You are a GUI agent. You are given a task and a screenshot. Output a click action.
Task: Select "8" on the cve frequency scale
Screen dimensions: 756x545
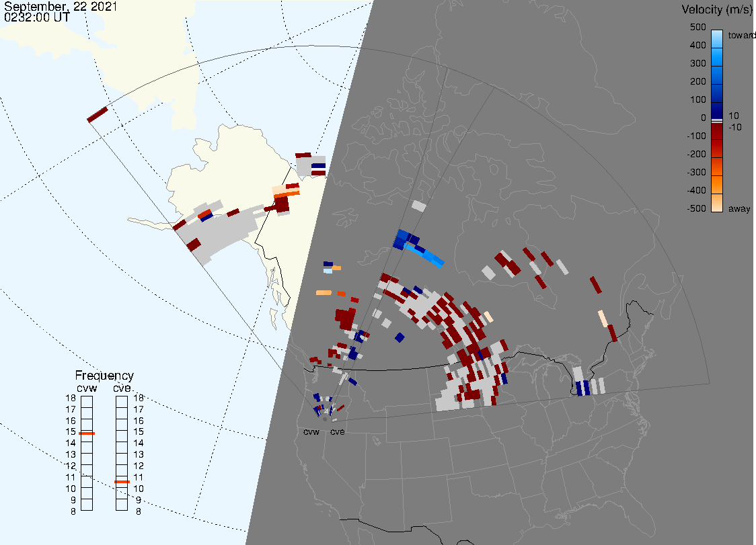coord(139,512)
